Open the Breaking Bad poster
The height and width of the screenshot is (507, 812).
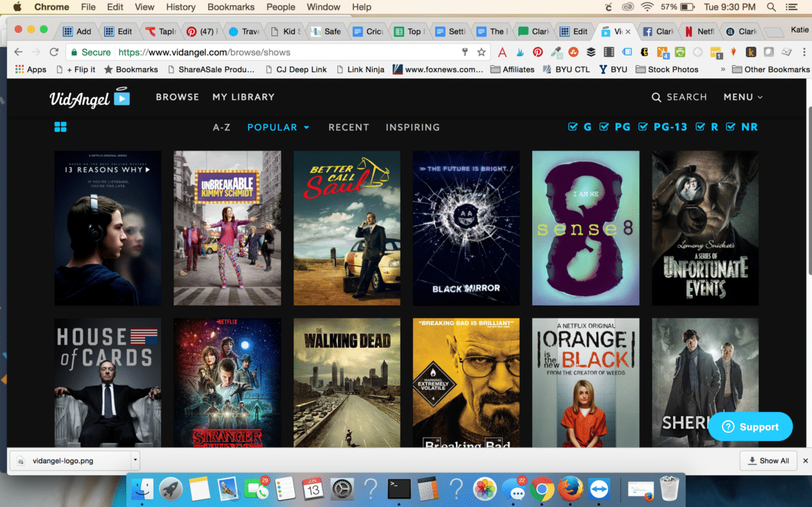point(466,382)
